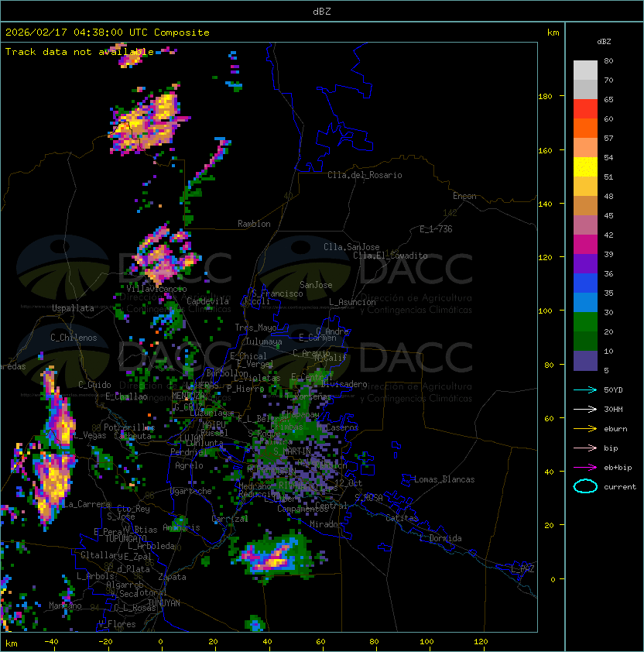Click the 'eburn' legend label
Image resolution: width=644 pixels, height=652 pixels.
point(615,429)
